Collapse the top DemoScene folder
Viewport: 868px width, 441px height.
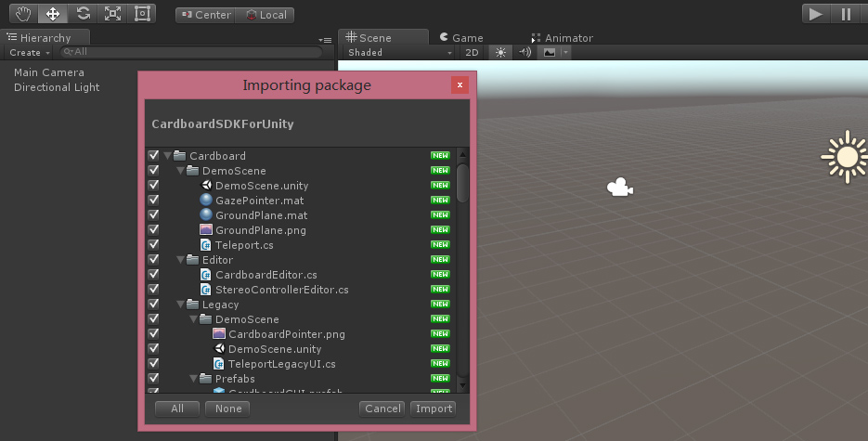coord(180,171)
